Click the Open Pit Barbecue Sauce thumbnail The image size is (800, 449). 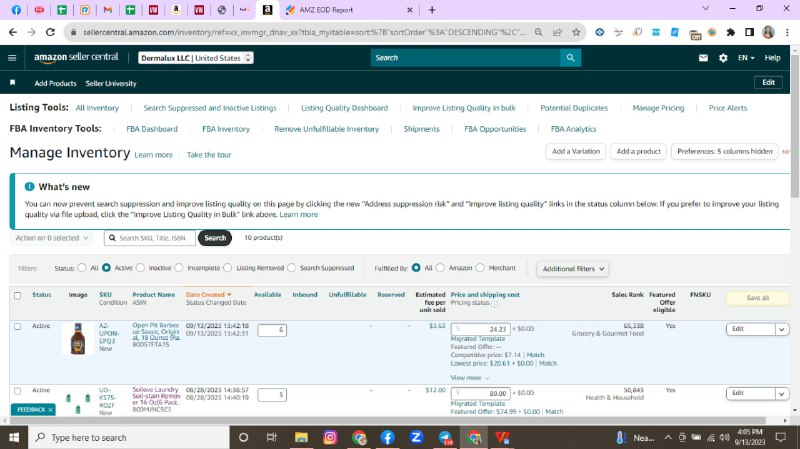click(78, 339)
